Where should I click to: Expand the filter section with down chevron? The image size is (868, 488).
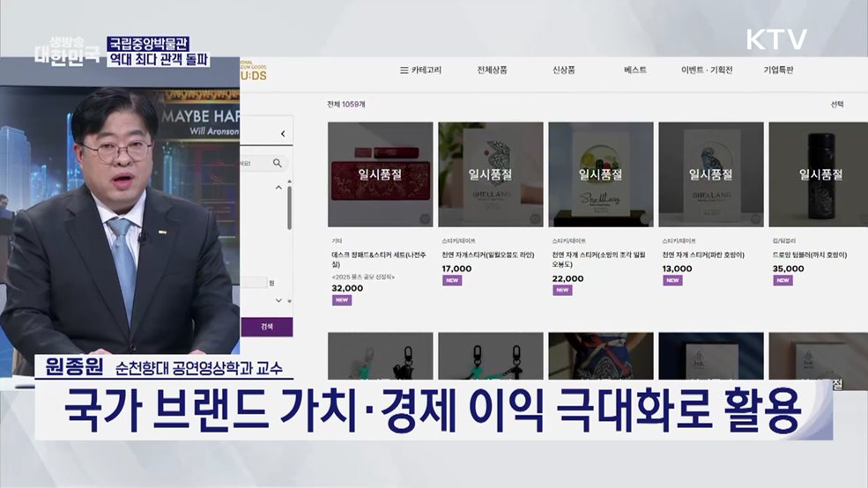pyautogui.click(x=278, y=300)
